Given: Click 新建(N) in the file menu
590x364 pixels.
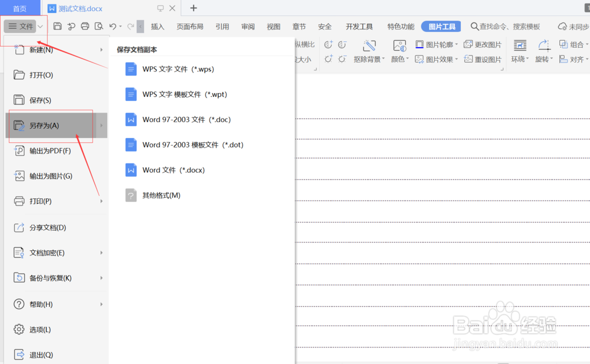Looking at the screenshot, I should point(57,50).
